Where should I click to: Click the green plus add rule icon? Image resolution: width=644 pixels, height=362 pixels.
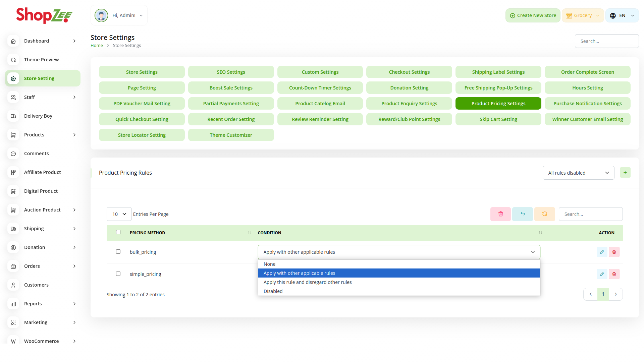[625, 173]
